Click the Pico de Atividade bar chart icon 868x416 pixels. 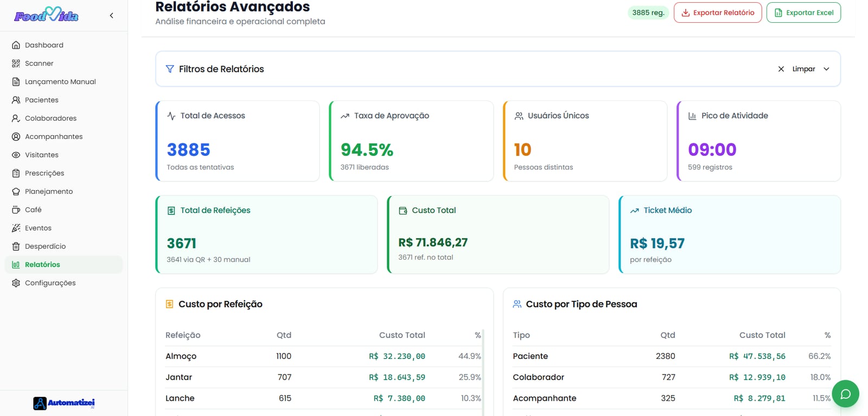tap(692, 116)
